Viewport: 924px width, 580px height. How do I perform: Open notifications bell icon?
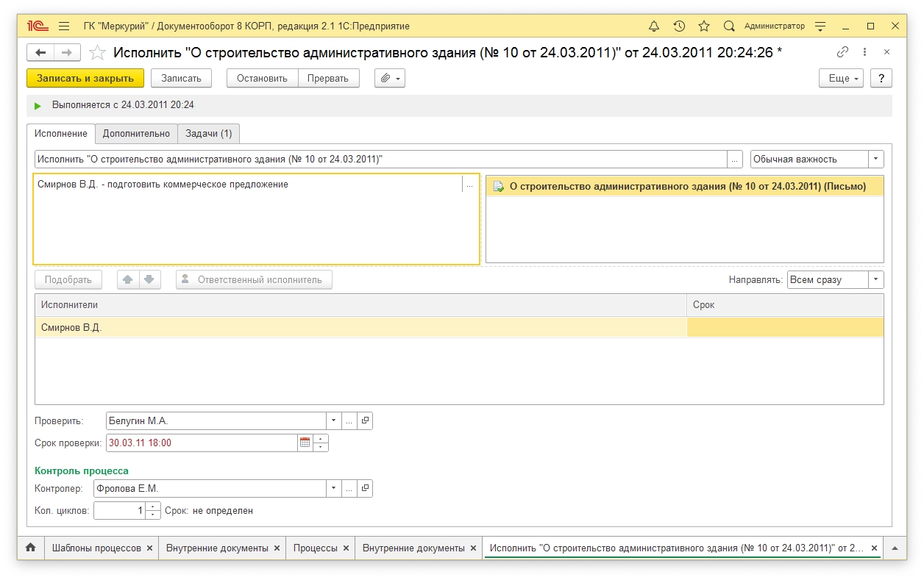tap(654, 26)
